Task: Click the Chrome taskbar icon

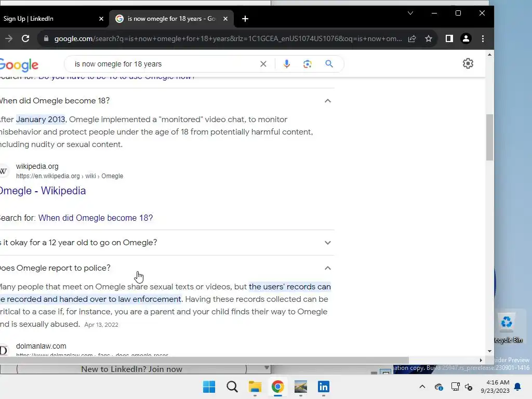Action: (x=277, y=387)
